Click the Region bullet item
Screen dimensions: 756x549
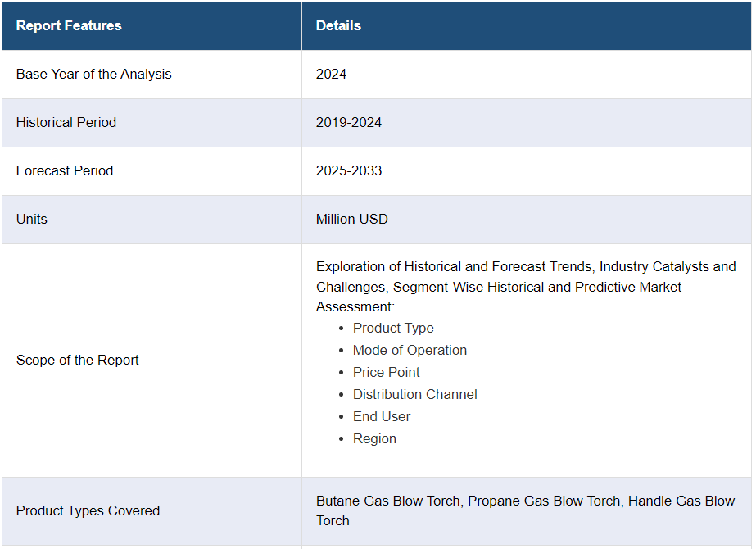coord(374,438)
